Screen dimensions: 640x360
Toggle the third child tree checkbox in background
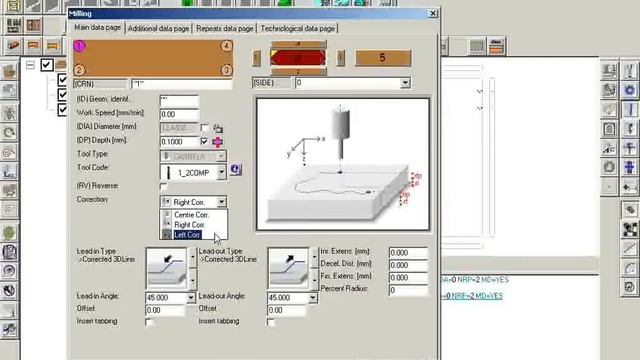pos(62,109)
